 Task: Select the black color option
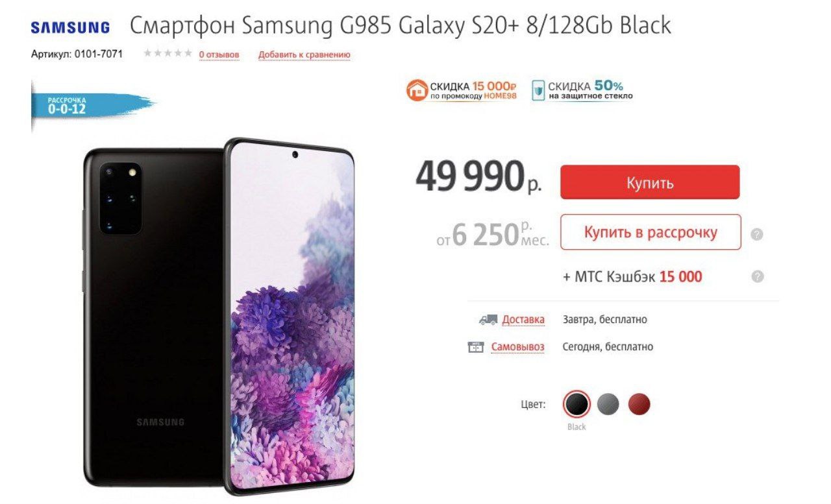coord(577,405)
